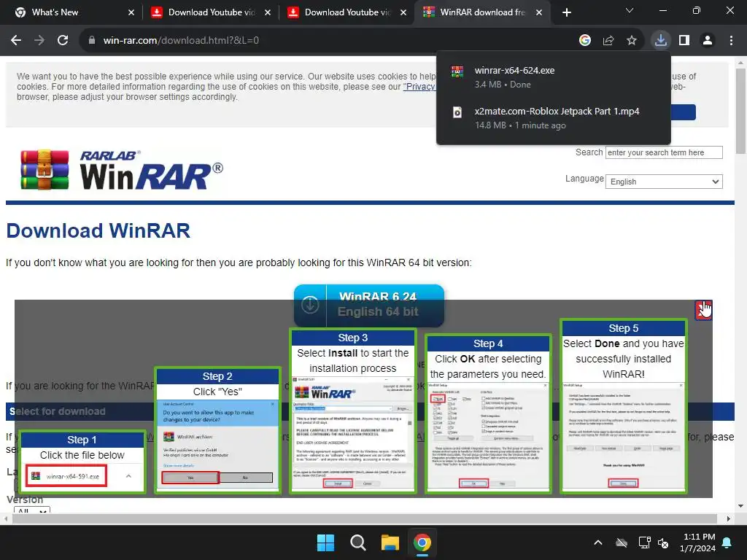Click the winrar exe file icon in downloads
The height and width of the screenshot is (560, 747).
[x=457, y=71]
